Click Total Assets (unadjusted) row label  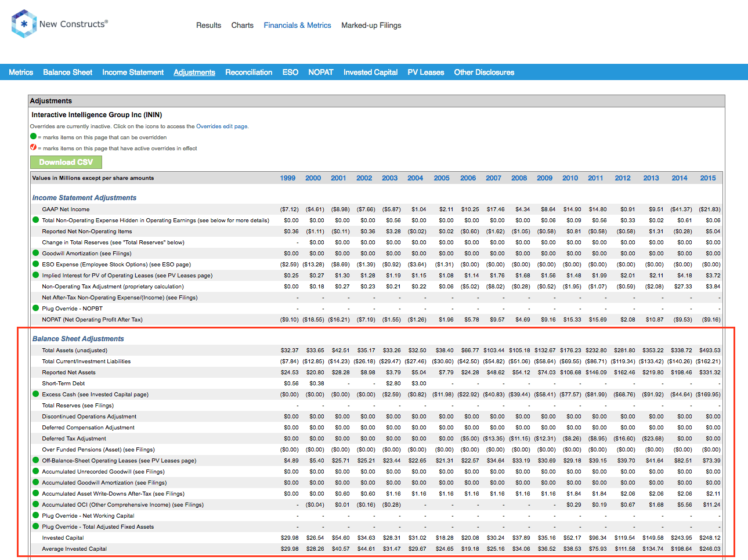(75, 351)
